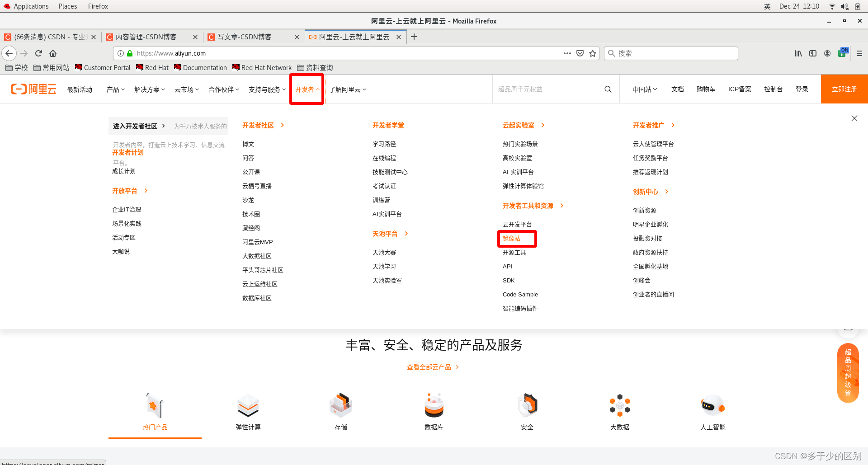Click the search magnifier icon
Viewport: 868px width, 465px height.
tap(608, 89)
